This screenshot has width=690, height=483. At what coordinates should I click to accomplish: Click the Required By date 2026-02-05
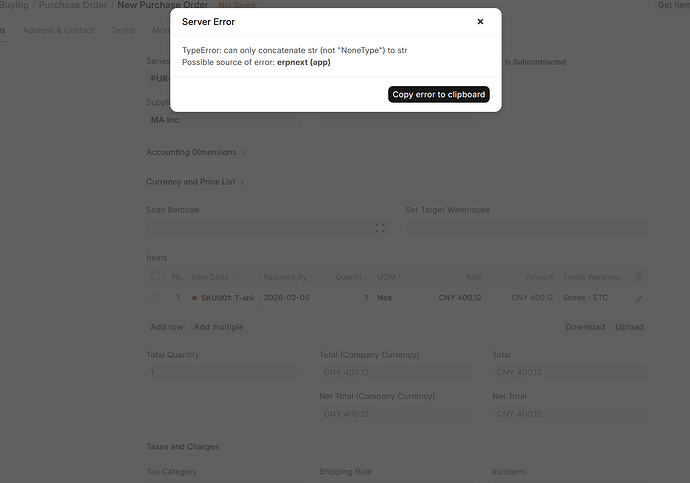click(x=286, y=298)
